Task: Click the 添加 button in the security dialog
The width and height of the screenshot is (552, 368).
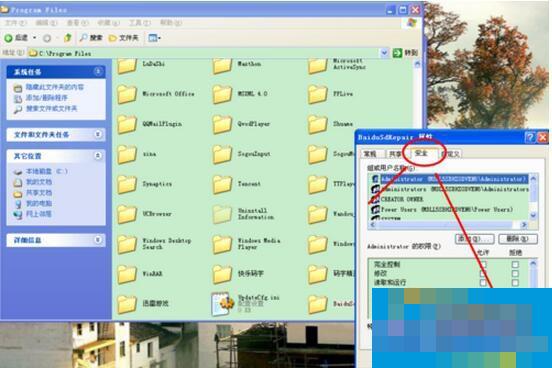Action: click(474, 239)
